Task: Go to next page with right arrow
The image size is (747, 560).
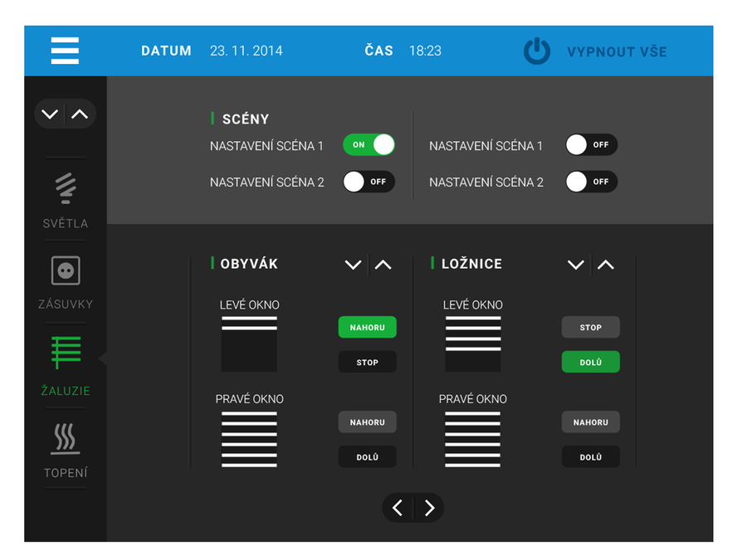Action: pyautogui.click(x=429, y=508)
